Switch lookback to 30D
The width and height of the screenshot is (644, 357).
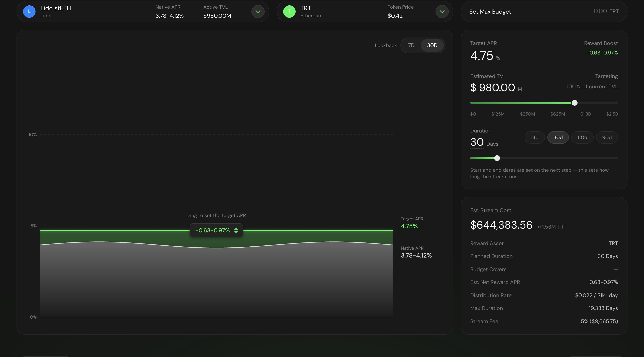(432, 45)
